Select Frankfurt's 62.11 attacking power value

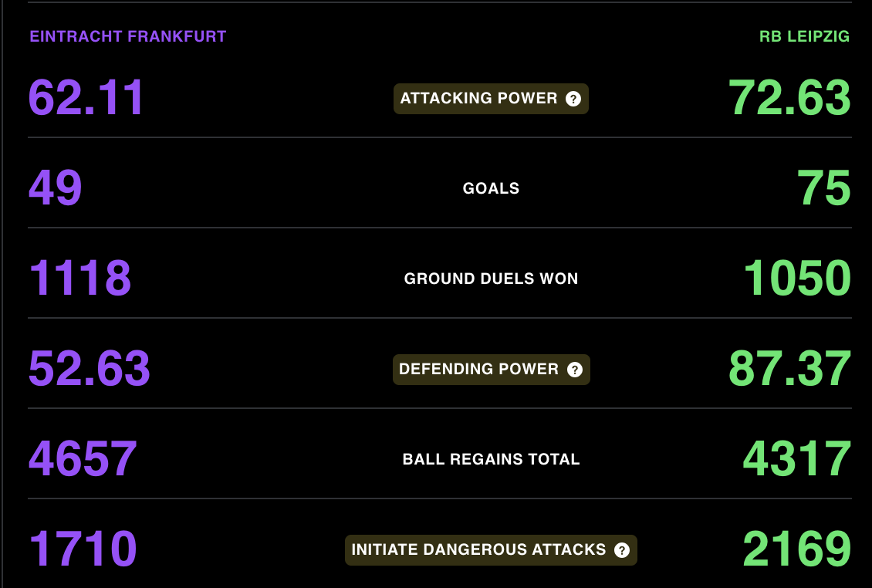point(86,98)
